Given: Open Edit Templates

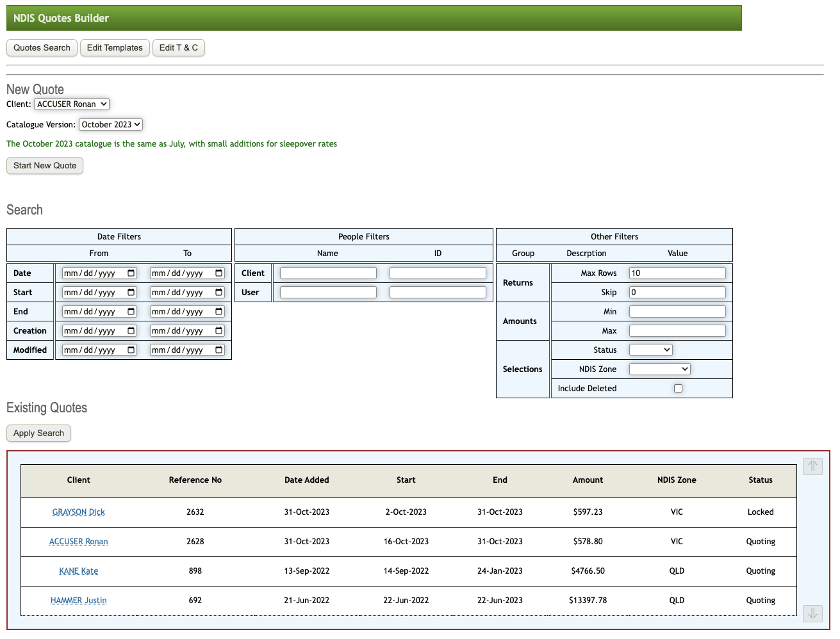Looking at the screenshot, I should tap(115, 48).
